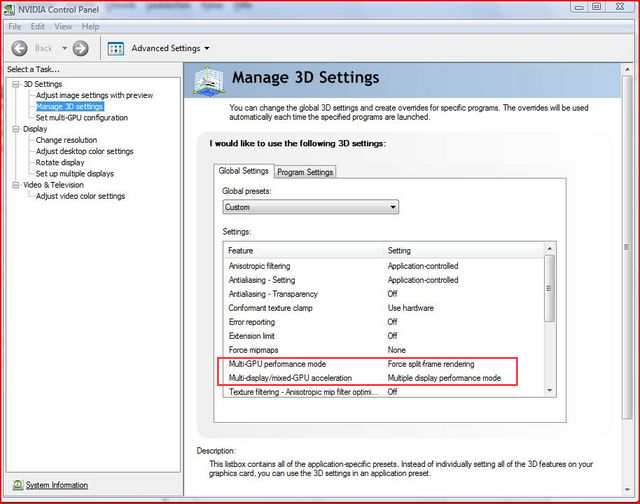
Task: Click Force split-frame rendering setting value
Action: [431, 364]
